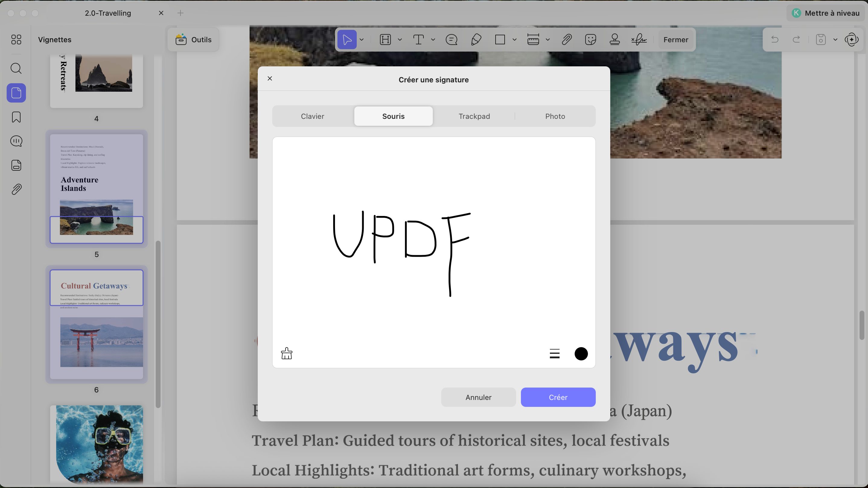Screen dimensions: 868x488
Task: Expand the highlight tool dropdown arrow
Action: click(400, 40)
